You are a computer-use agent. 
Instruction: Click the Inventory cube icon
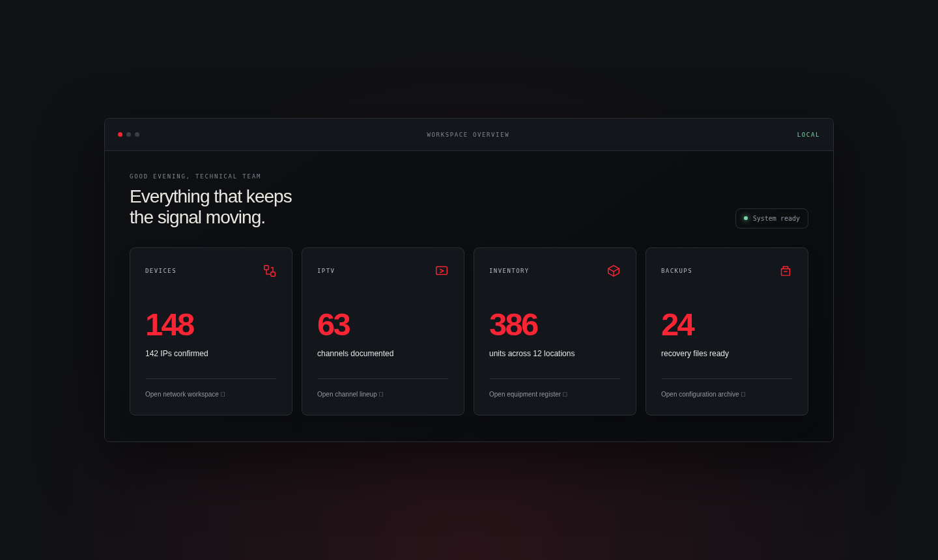coord(614,271)
